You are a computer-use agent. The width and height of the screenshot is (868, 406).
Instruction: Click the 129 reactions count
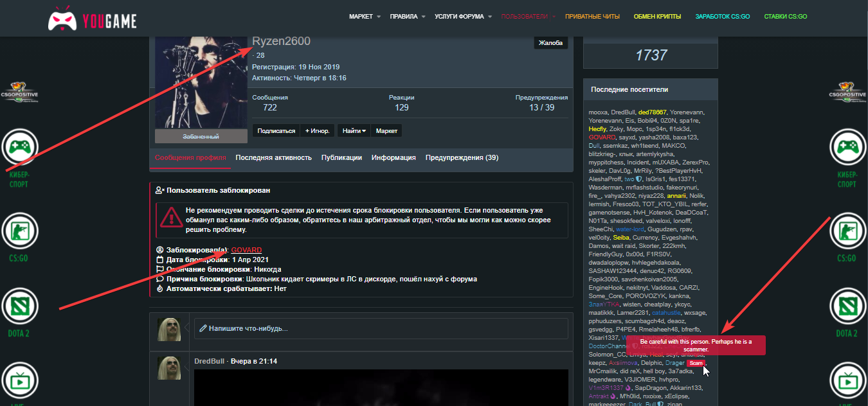402,107
